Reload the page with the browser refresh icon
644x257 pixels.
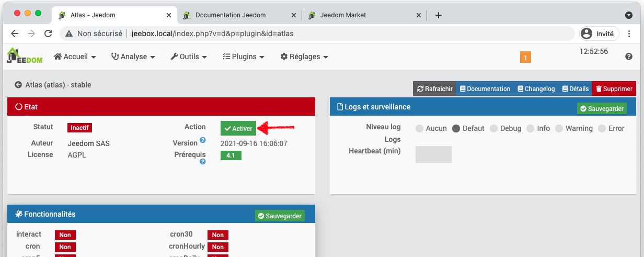pyautogui.click(x=48, y=33)
